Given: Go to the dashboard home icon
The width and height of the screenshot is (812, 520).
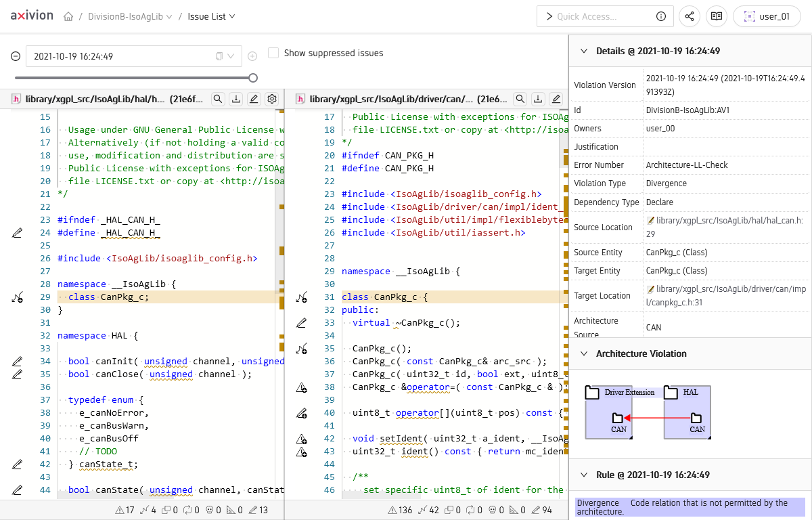Looking at the screenshot, I should pos(68,17).
